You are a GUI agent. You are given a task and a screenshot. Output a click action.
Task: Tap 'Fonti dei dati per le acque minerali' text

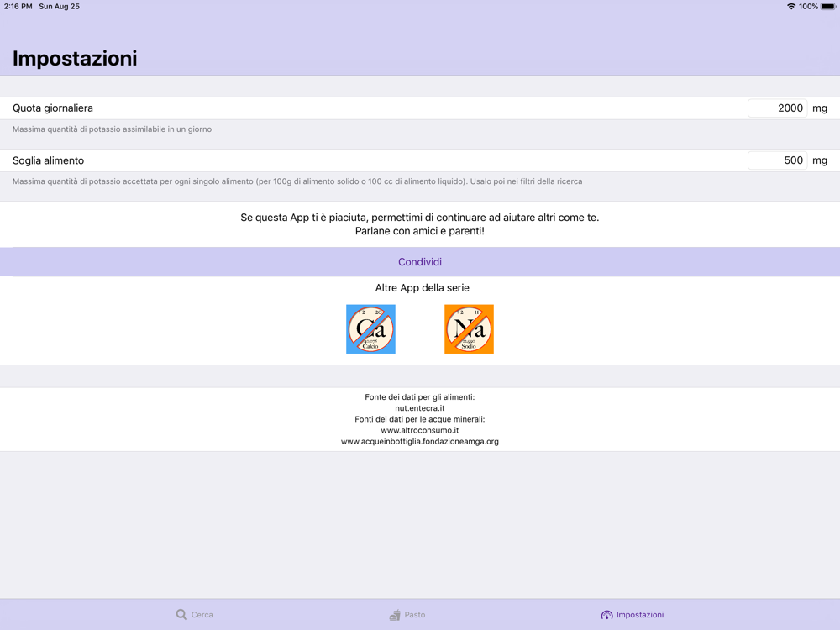point(419,419)
